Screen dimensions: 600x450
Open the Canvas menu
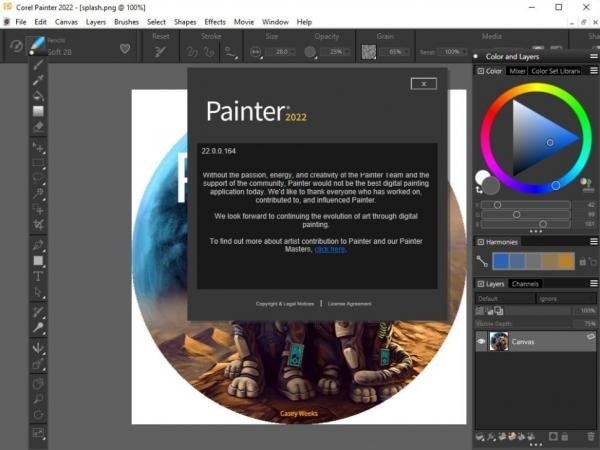click(x=66, y=22)
